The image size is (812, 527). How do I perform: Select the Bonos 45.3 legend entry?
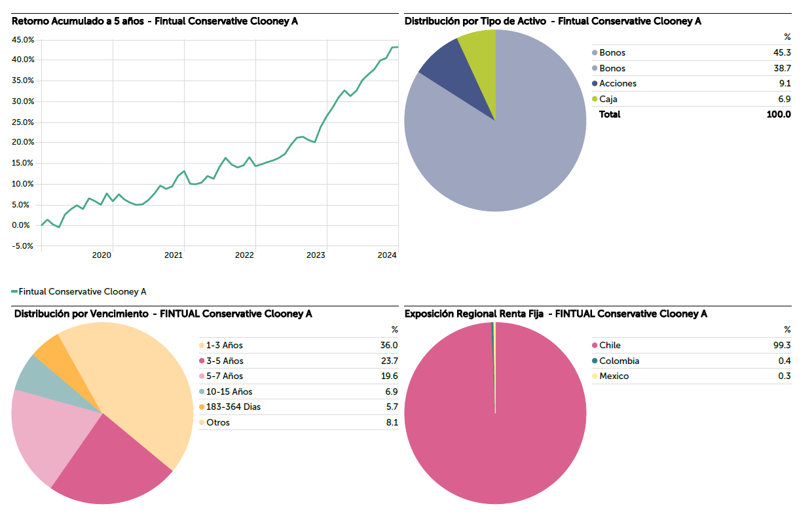[x=612, y=53]
